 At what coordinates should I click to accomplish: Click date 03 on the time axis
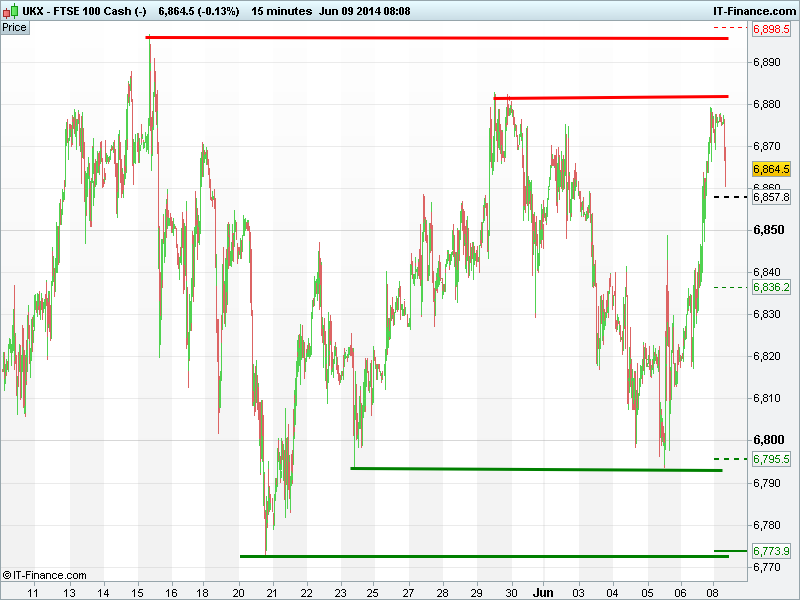[x=578, y=593]
